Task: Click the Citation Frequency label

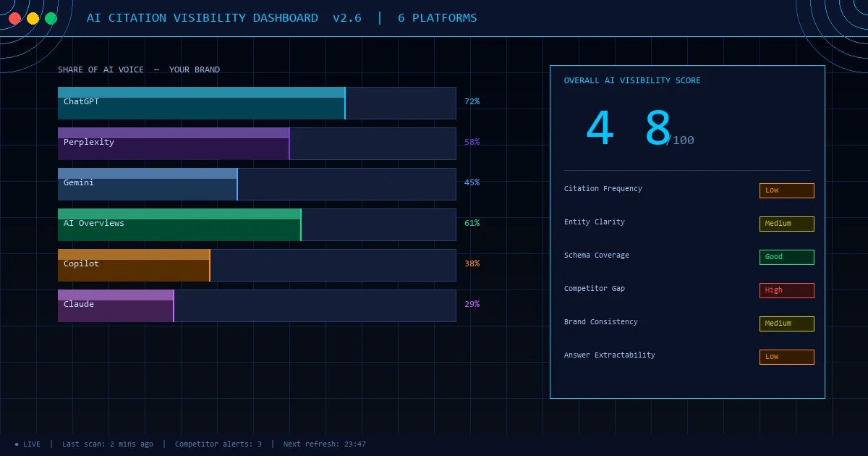Action: (603, 189)
